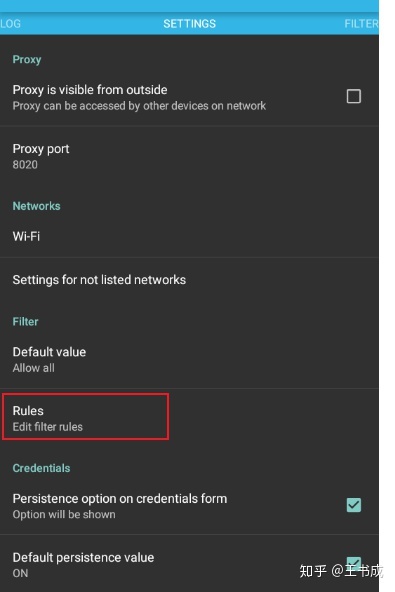Screen dimensions: 395x592
Task: Tap Proxy is visible from outside label
Action: pyautogui.click(x=90, y=90)
